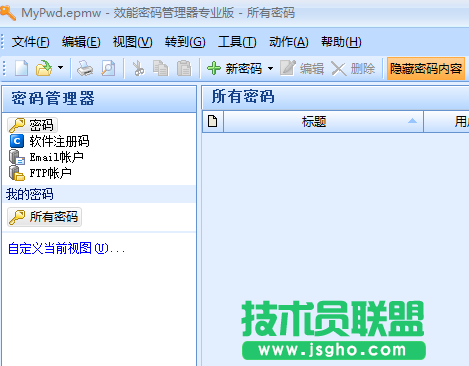Expand the open folder dropdown arrow
469x366 pixels.
pyautogui.click(x=60, y=68)
